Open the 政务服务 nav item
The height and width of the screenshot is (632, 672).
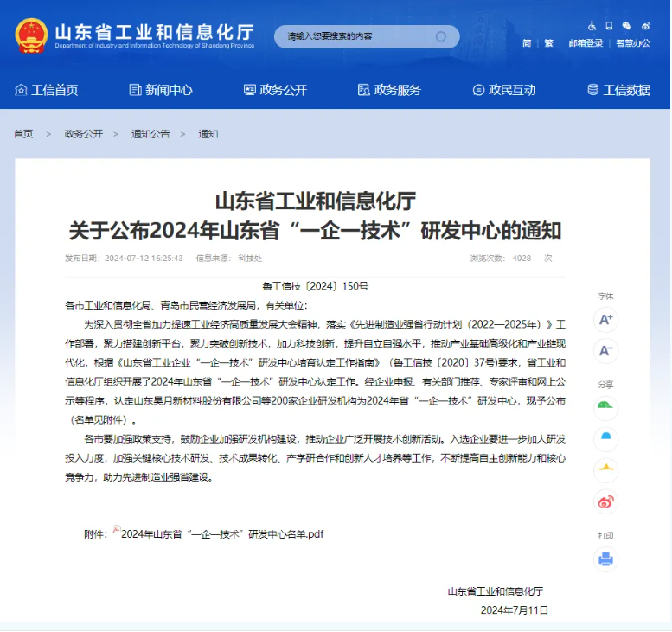click(x=389, y=90)
